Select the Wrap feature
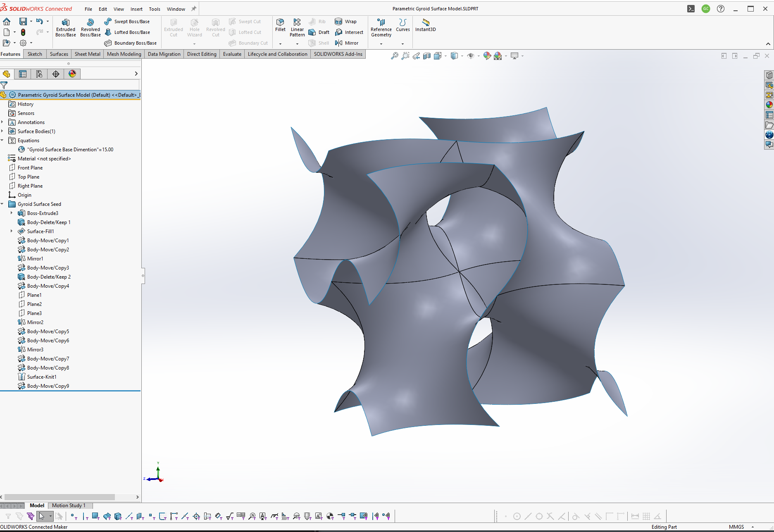774x532 pixels. [346, 21]
